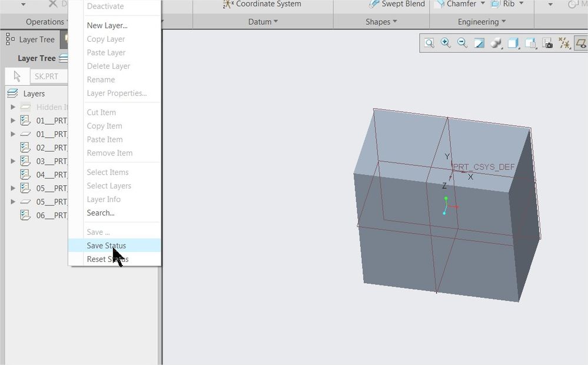The image size is (588, 365).
Task: Select New Layer... in context menu
Action: click(x=107, y=25)
